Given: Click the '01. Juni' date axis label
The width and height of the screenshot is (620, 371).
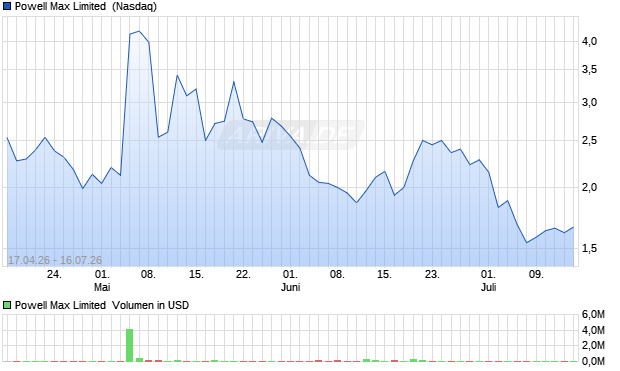Looking at the screenshot, I should click(290, 280).
